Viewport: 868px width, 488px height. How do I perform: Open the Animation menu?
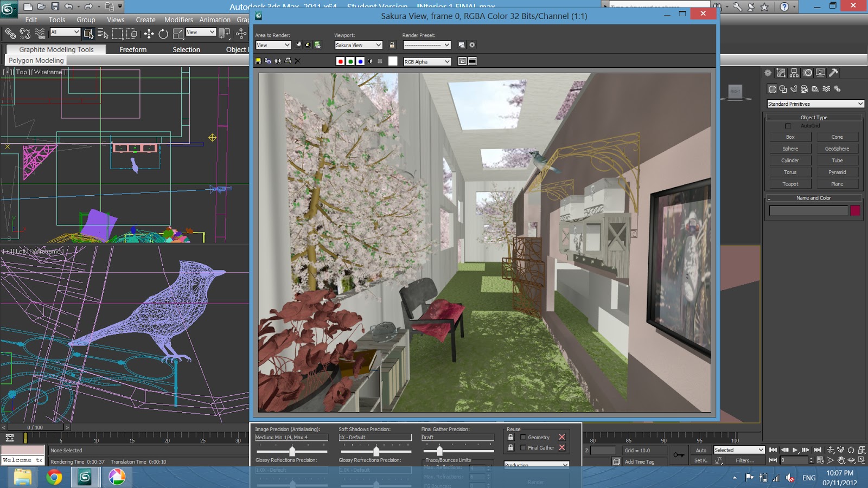(x=215, y=20)
